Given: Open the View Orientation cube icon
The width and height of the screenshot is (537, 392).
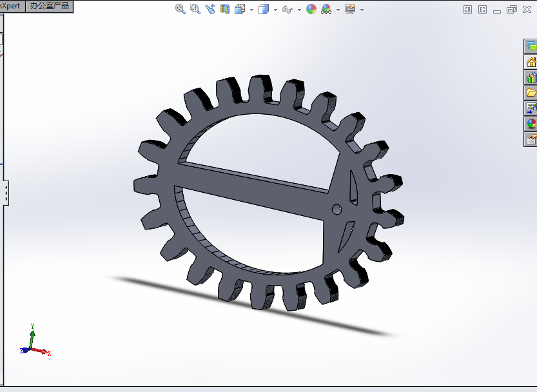Looking at the screenshot, I should (x=240, y=9).
